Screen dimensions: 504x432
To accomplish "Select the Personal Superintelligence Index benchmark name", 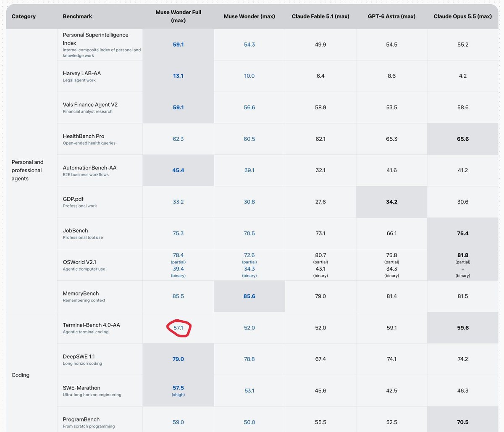I will point(95,39).
